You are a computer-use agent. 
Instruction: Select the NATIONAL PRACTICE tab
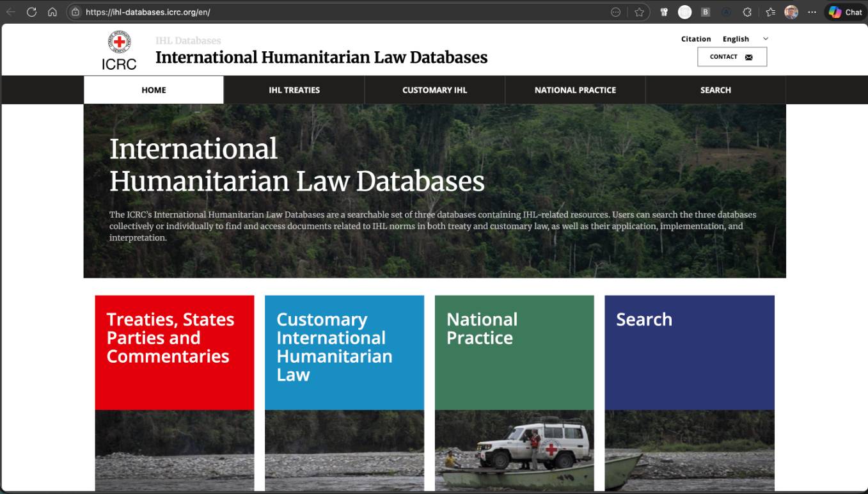point(575,90)
